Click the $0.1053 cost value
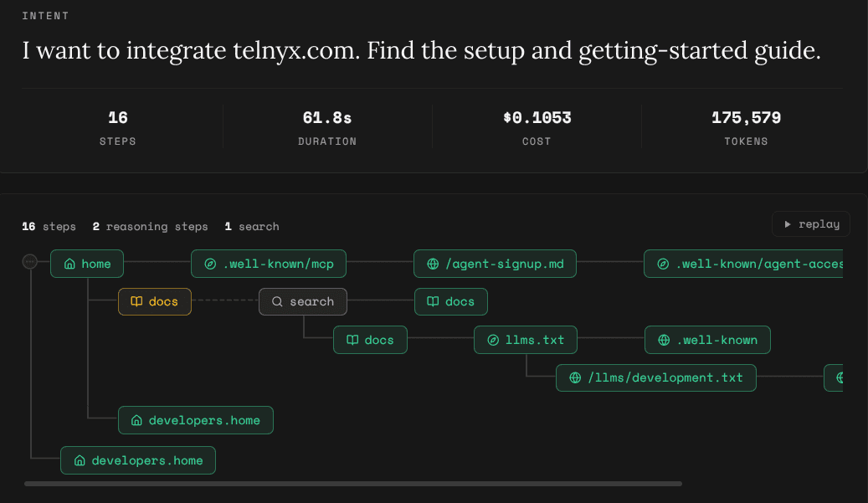Screen dimensions: 868x503 click(537, 118)
